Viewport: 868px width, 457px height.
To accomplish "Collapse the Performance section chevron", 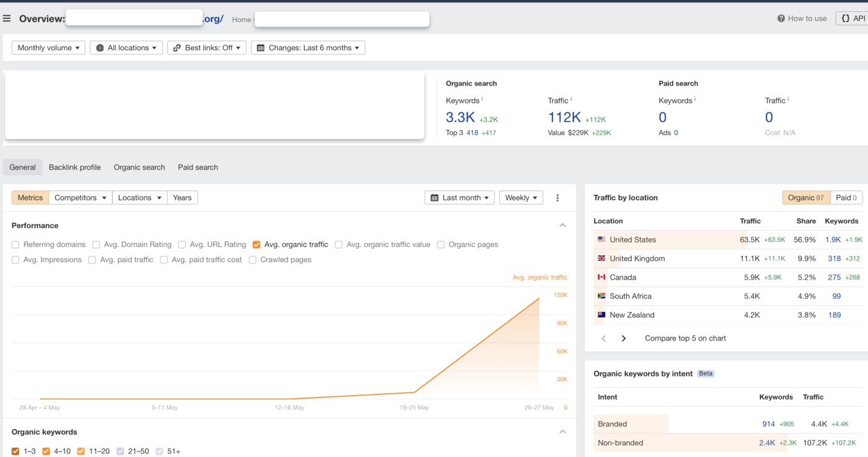I will (x=562, y=226).
